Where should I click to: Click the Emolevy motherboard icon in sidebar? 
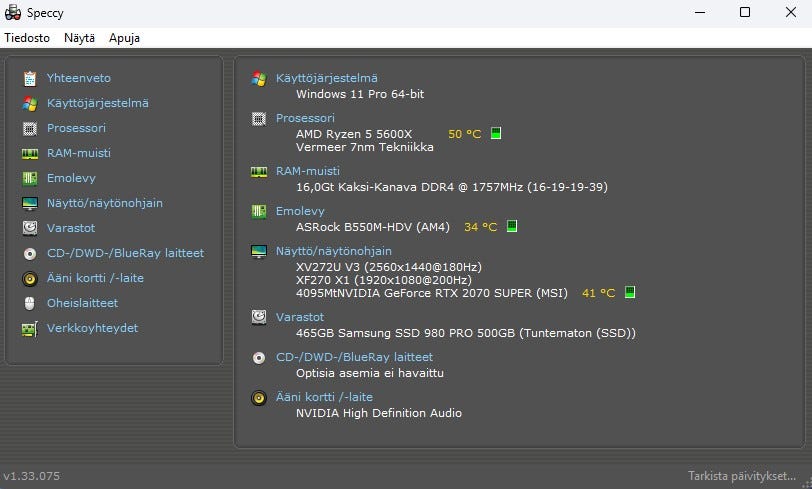click(30, 178)
